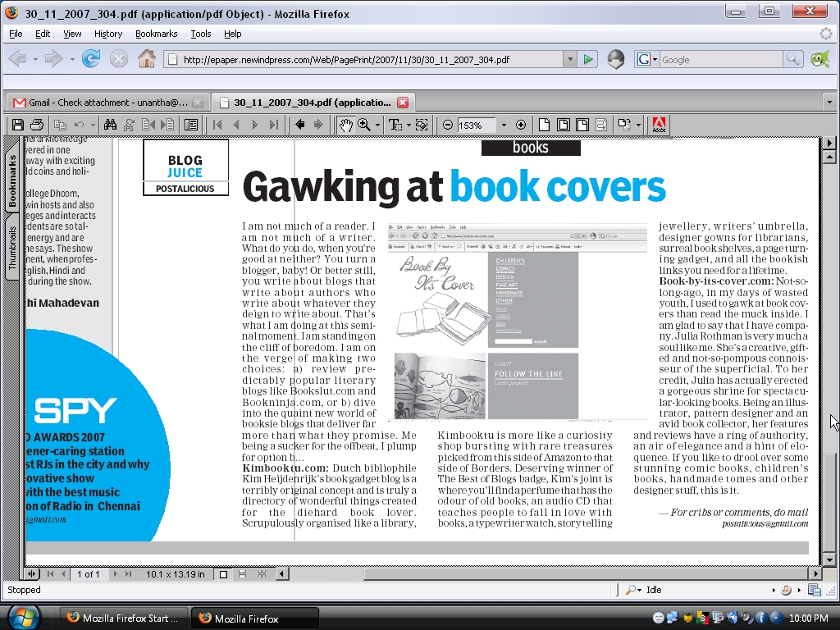Viewport: 840px width, 630px height.
Task: Select continuous page layout button
Action: click(242, 574)
